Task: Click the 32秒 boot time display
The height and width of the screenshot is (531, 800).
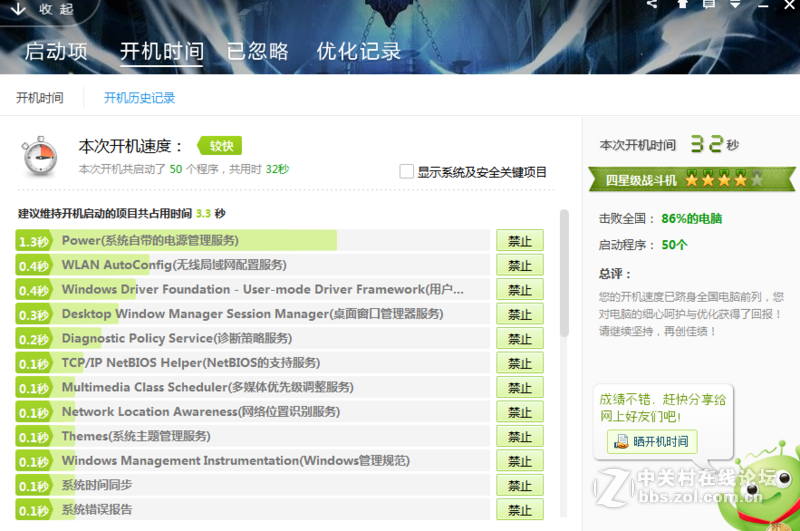Action: pyautogui.click(x=714, y=144)
